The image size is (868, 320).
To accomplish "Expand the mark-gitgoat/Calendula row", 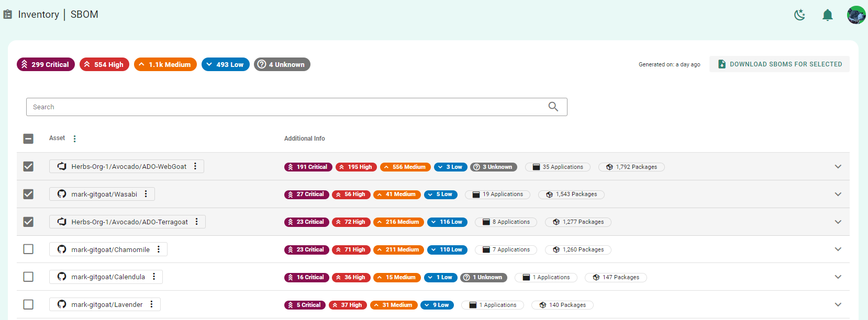I will (x=838, y=277).
